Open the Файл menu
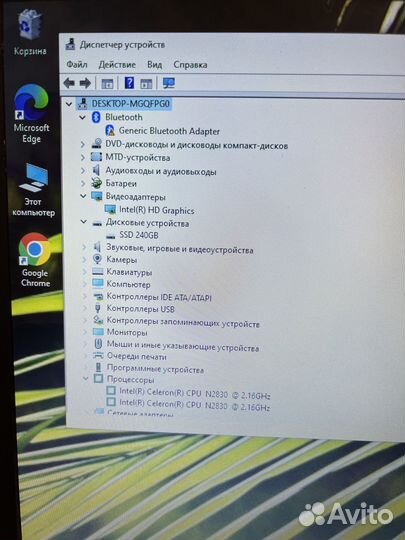 [77, 64]
